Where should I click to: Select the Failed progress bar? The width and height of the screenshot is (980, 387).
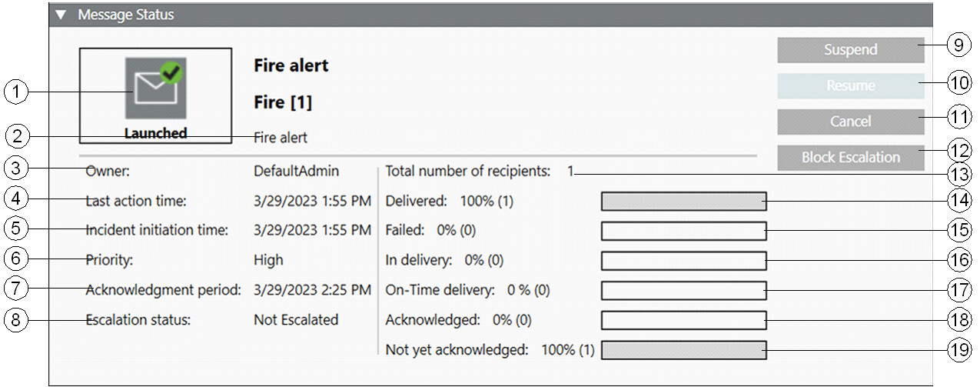coord(683,231)
